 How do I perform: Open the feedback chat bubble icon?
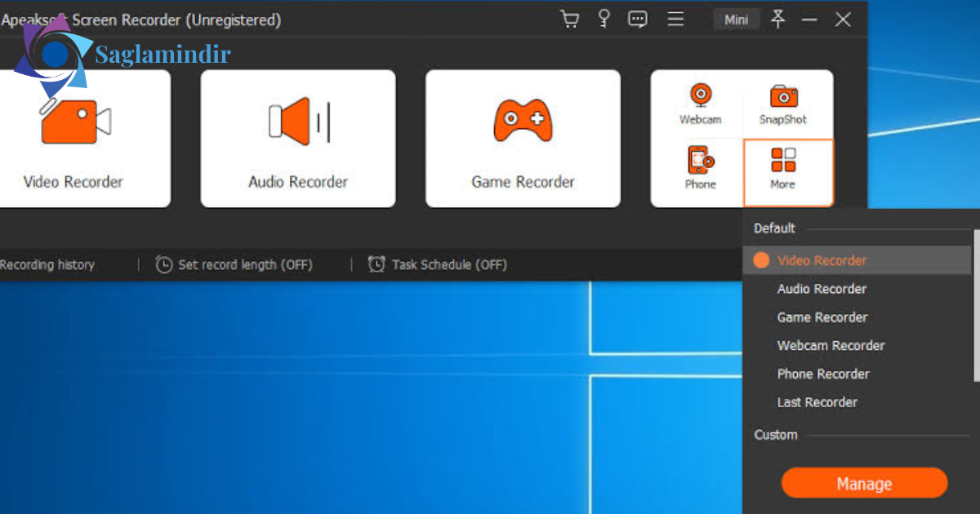coord(638,19)
